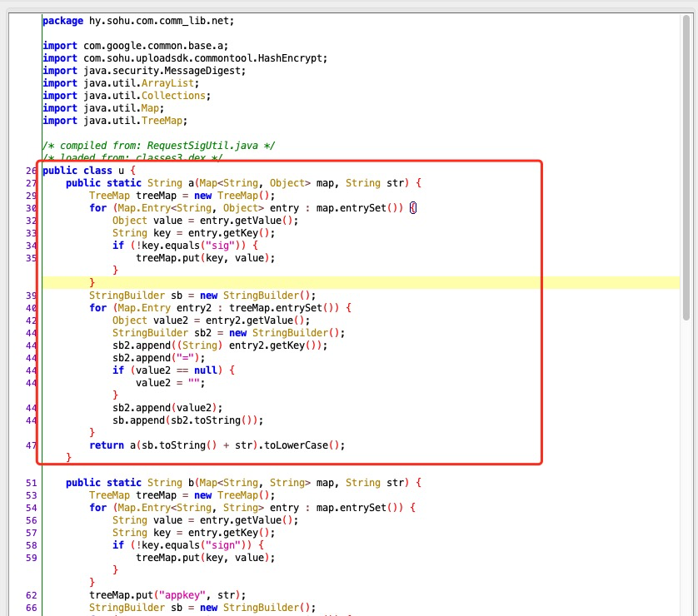Click the sb2.append("=") statement
698x616 pixels.
159,358
